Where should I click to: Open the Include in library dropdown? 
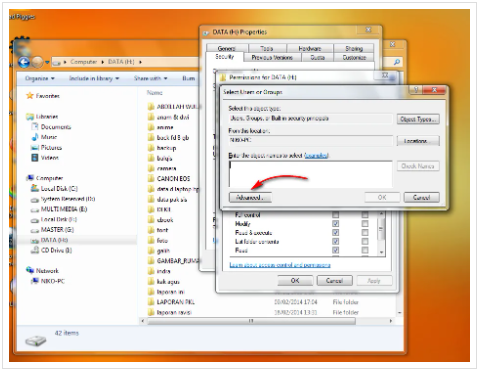[x=94, y=78]
